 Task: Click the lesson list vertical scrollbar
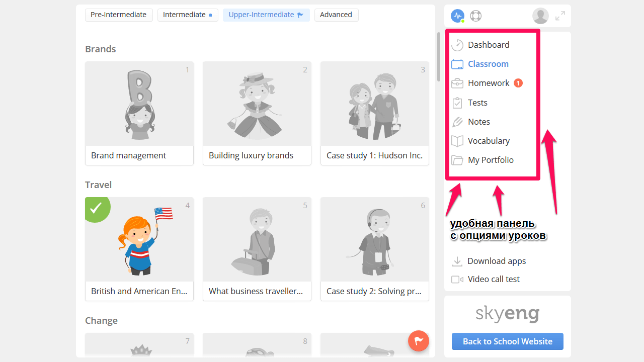tap(439, 56)
